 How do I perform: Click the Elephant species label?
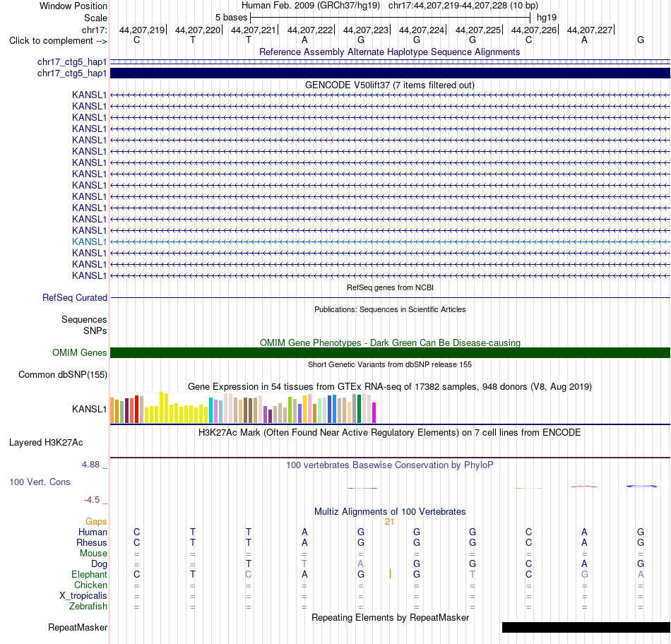(x=89, y=574)
